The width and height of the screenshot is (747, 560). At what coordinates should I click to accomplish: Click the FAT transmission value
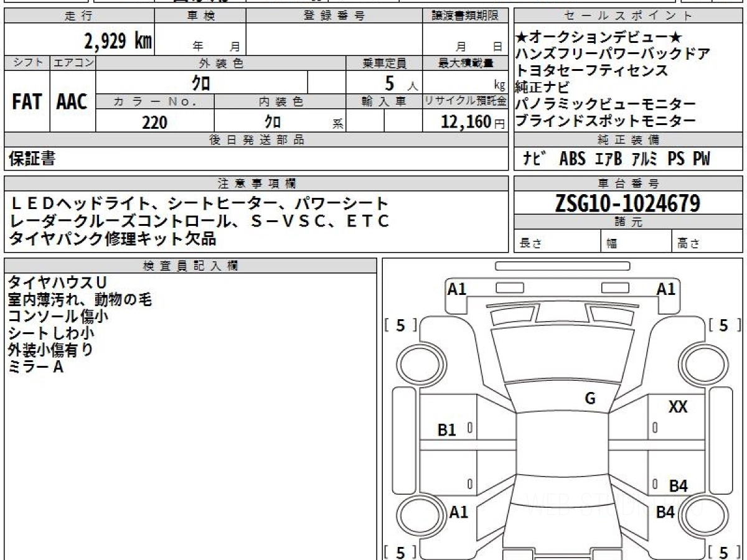[27, 102]
